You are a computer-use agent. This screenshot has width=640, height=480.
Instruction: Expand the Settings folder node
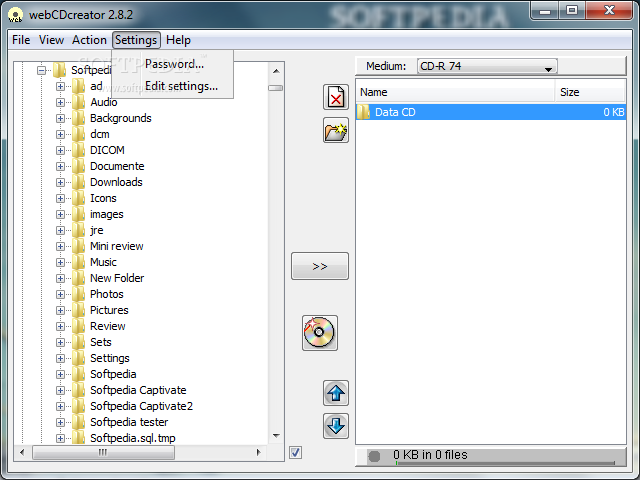tap(60, 358)
